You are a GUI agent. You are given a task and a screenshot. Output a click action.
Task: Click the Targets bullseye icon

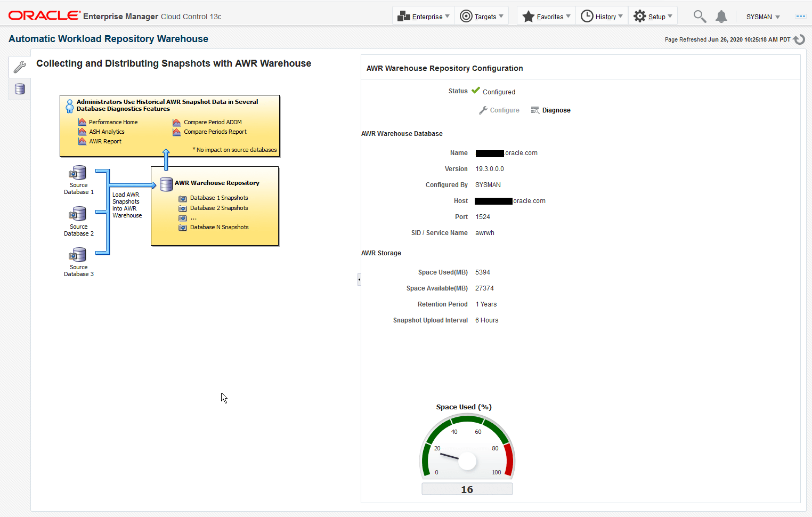click(465, 15)
